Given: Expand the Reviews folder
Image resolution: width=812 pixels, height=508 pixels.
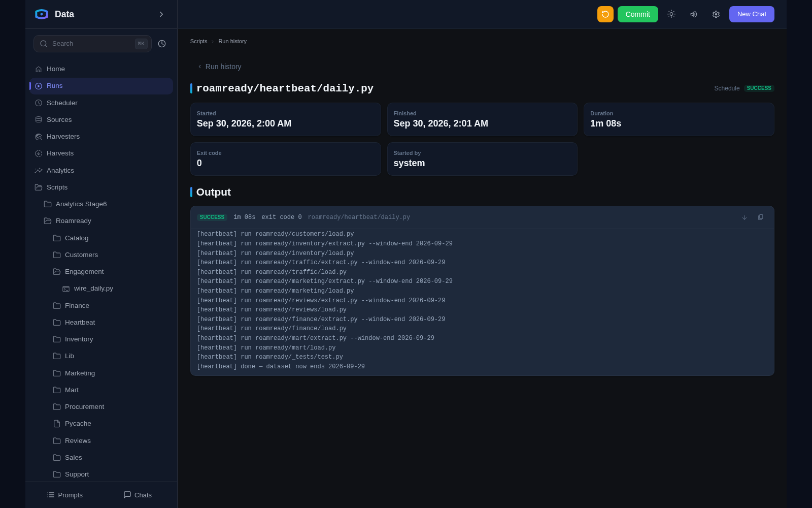Looking at the screenshot, I should (110, 441).
